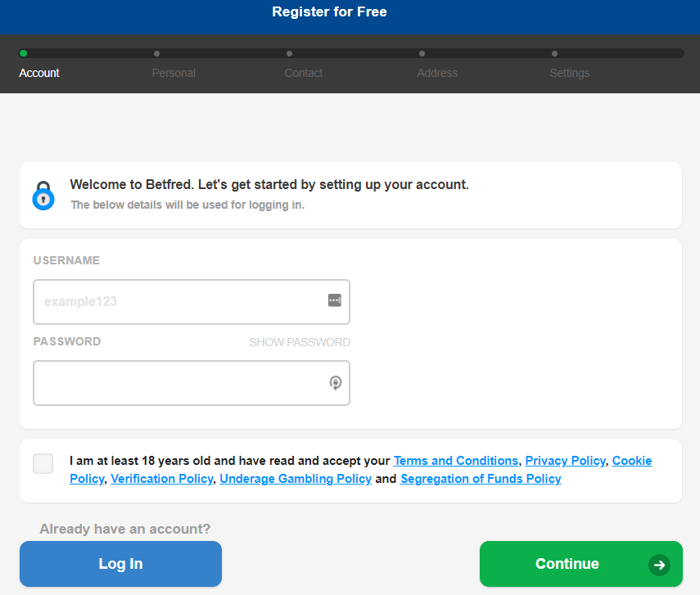Open the Underage Gambling Policy link
700x595 pixels.
click(x=296, y=479)
